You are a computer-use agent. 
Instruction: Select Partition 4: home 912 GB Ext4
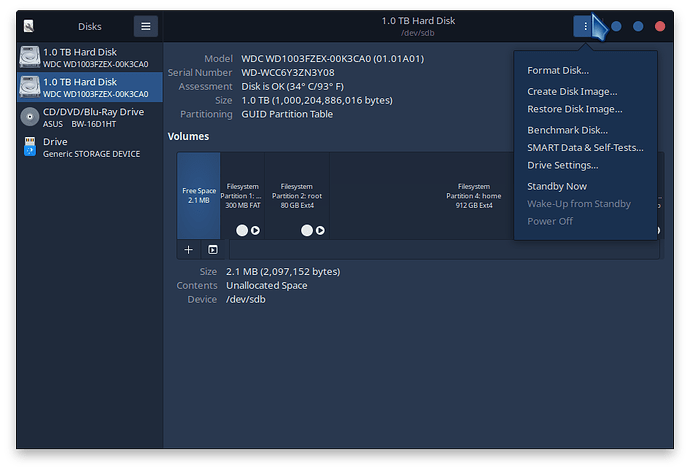473,195
